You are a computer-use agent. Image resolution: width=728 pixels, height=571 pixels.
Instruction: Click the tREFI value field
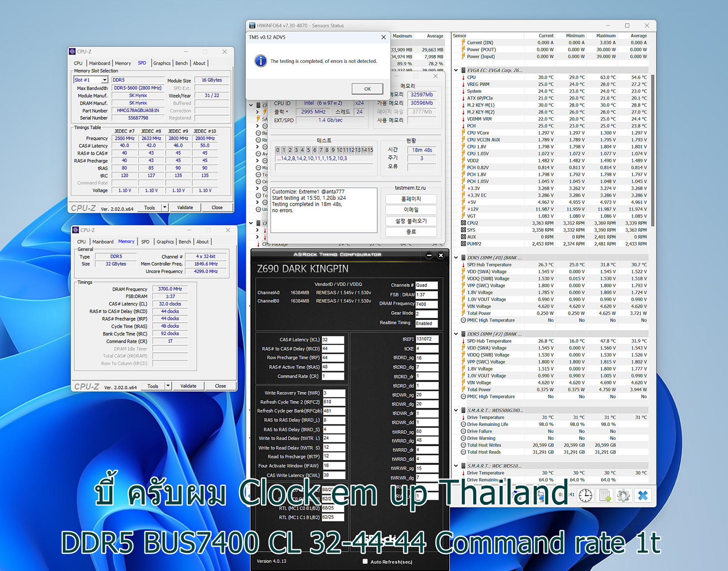pyautogui.click(x=427, y=339)
